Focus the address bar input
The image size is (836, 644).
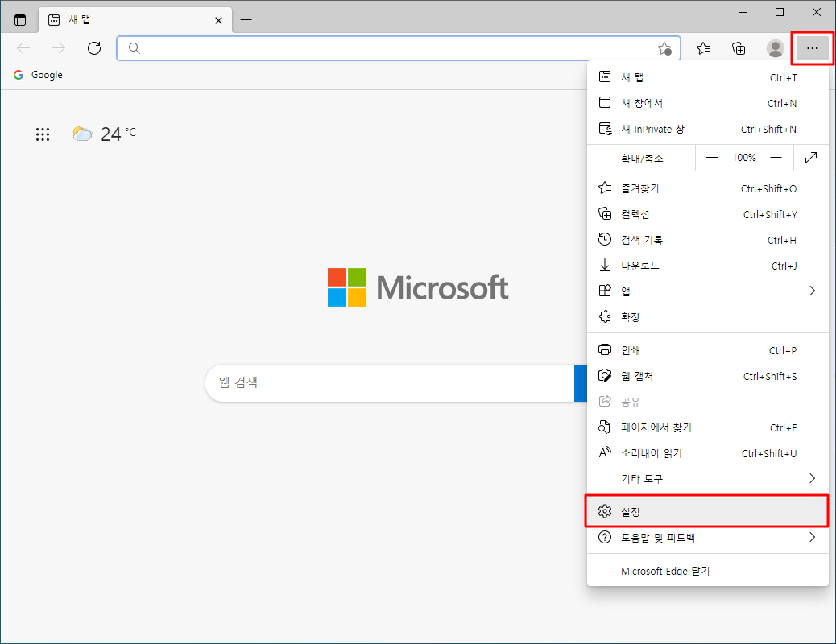(399, 48)
